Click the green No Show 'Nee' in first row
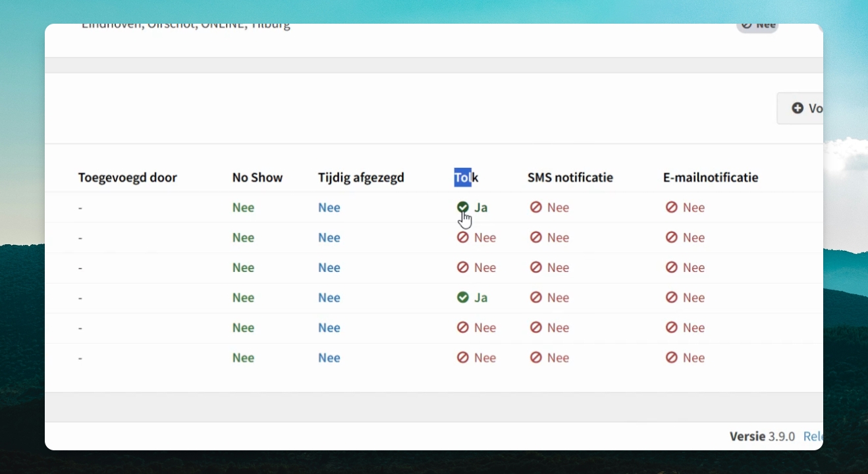Image resolution: width=868 pixels, height=474 pixels. point(243,207)
